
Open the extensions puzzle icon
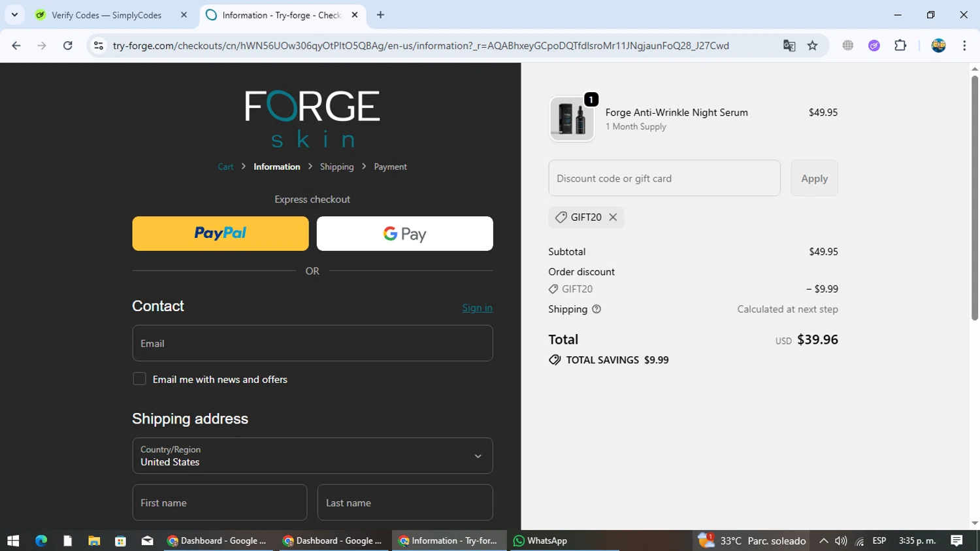point(900,46)
